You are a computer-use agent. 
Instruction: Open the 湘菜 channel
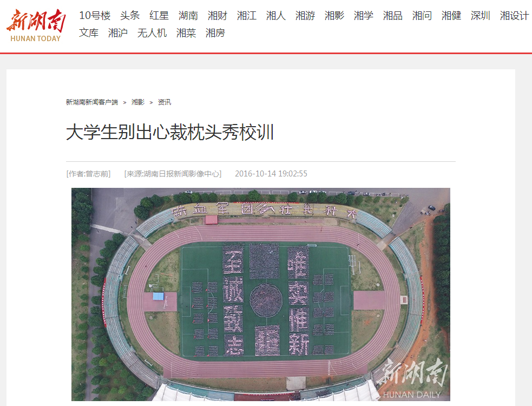pos(186,33)
